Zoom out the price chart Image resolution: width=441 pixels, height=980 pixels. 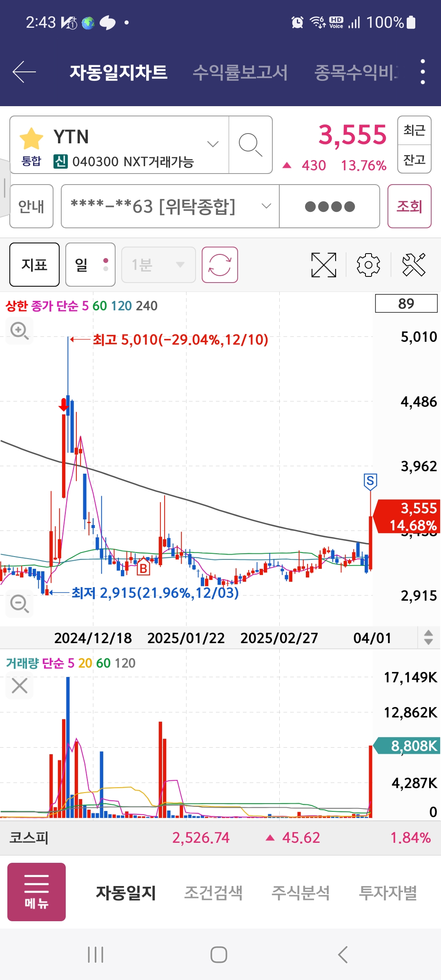[19, 604]
